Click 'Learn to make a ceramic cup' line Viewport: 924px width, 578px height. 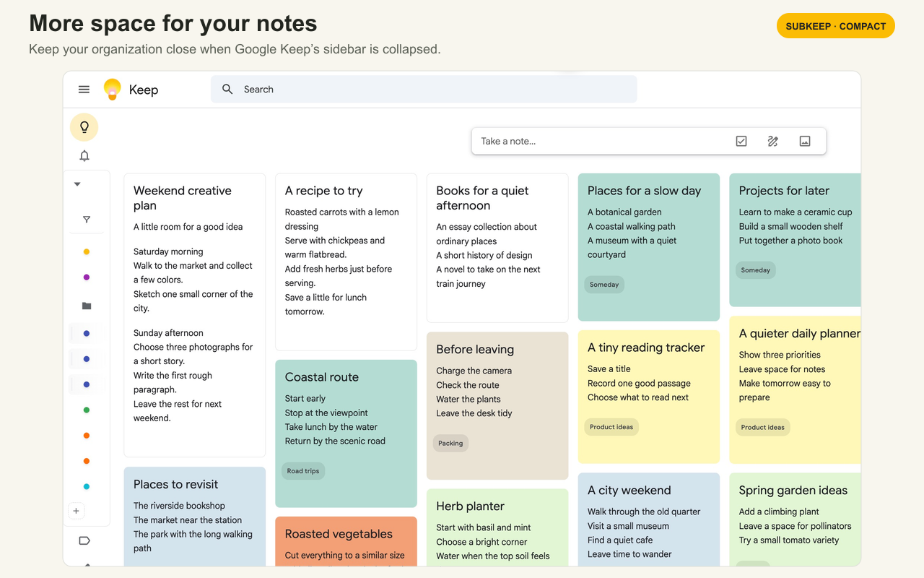(796, 212)
